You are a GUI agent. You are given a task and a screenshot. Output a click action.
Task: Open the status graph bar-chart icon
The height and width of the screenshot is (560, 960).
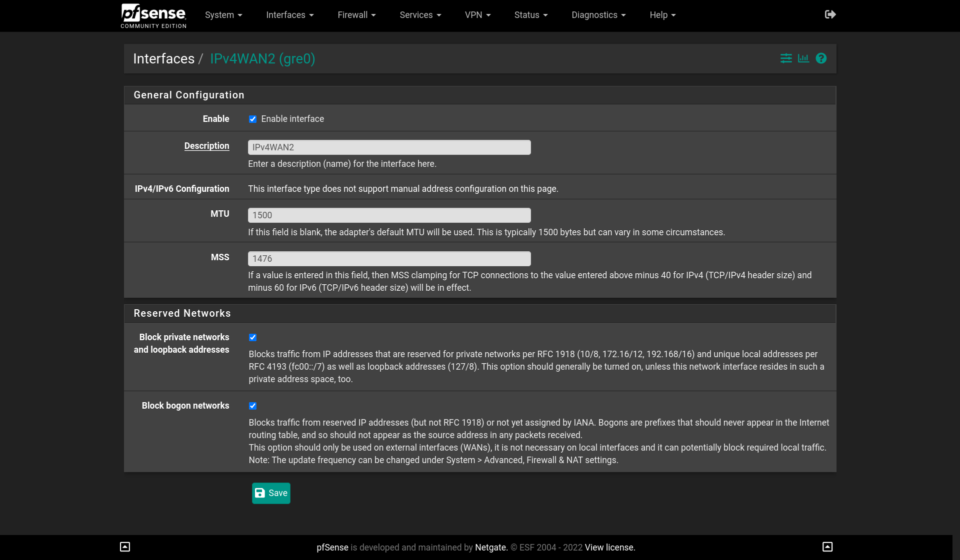click(x=803, y=58)
